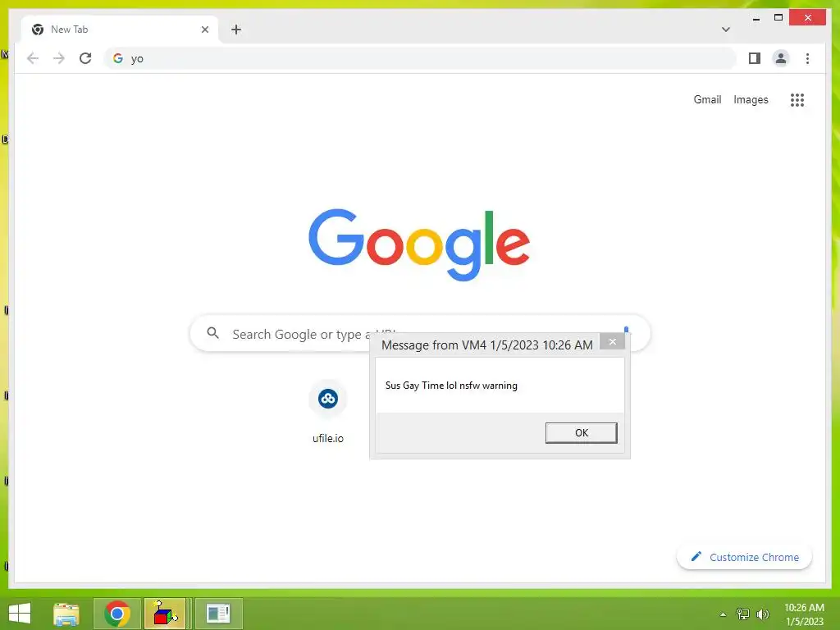
Task: Open the Gmail link
Action: [707, 99]
